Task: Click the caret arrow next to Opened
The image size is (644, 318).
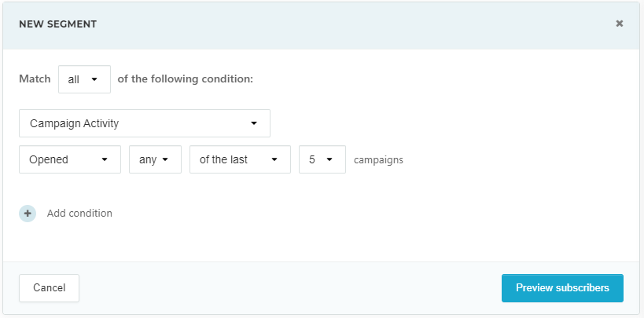Action: 105,159
